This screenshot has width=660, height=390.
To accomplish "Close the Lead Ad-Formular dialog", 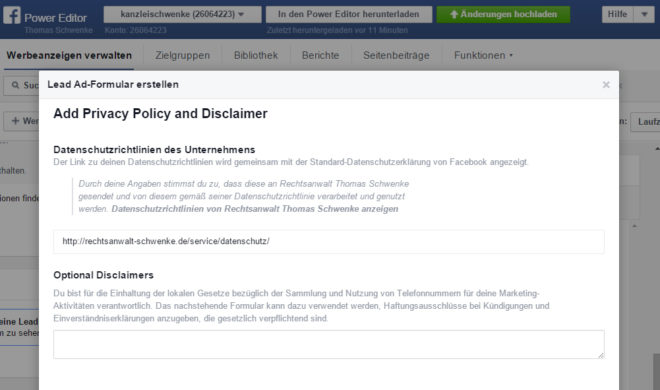I will (606, 85).
